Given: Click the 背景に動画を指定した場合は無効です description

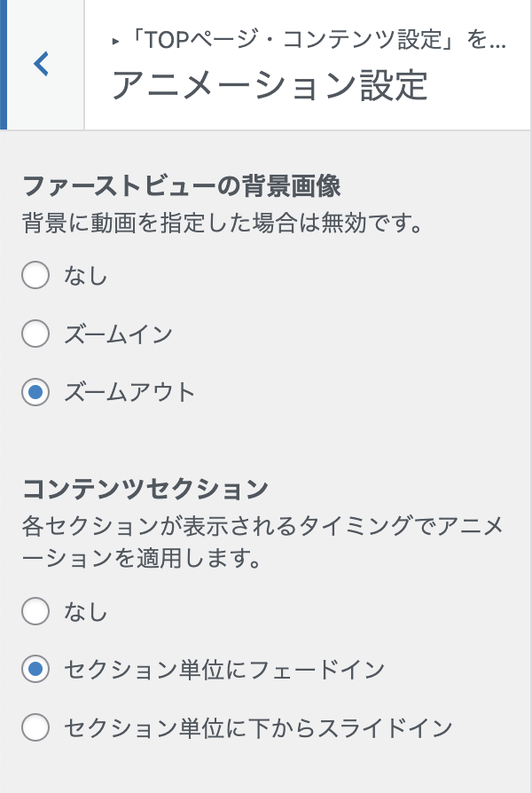Looking at the screenshot, I should 223,223.
